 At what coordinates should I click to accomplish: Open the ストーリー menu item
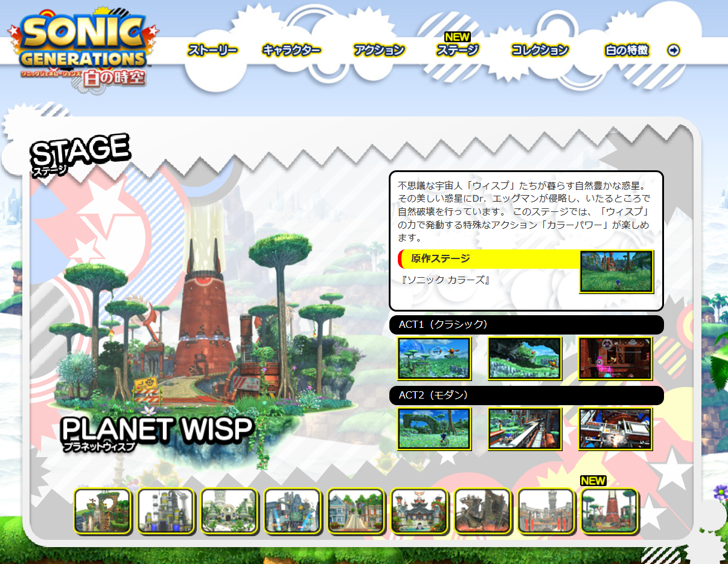(x=212, y=51)
